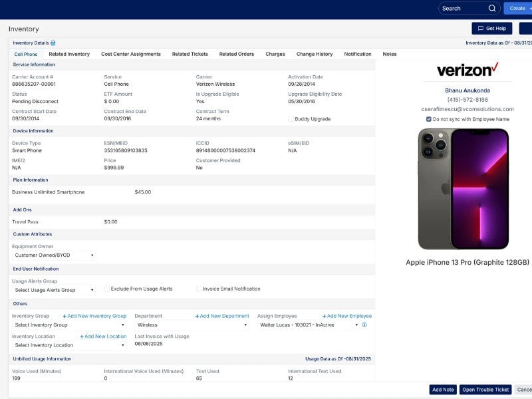Tick the Invoice Email Notification checkbox
The height and width of the screenshot is (399, 532).
click(198, 289)
